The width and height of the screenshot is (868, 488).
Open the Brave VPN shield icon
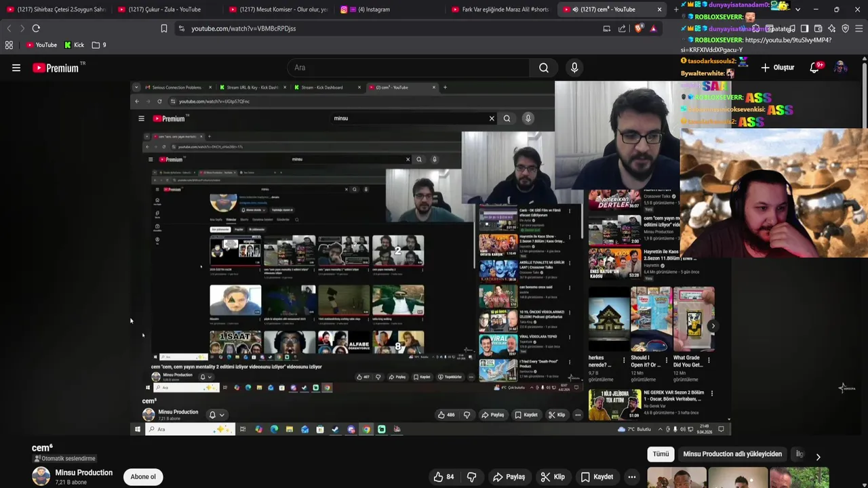846,28
